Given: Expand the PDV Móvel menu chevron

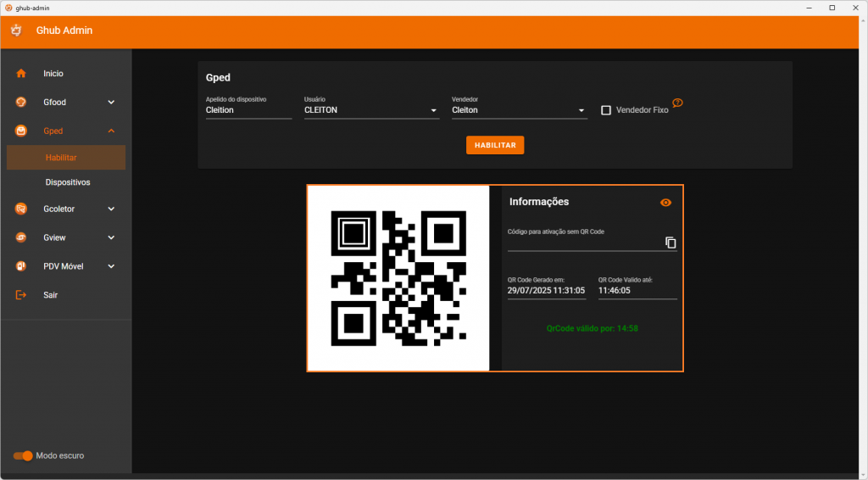Looking at the screenshot, I should (111, 266).
